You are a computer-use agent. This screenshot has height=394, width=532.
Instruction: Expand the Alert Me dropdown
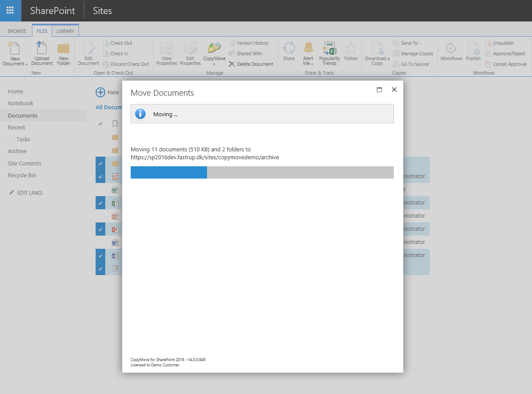[x=312, y=64]
